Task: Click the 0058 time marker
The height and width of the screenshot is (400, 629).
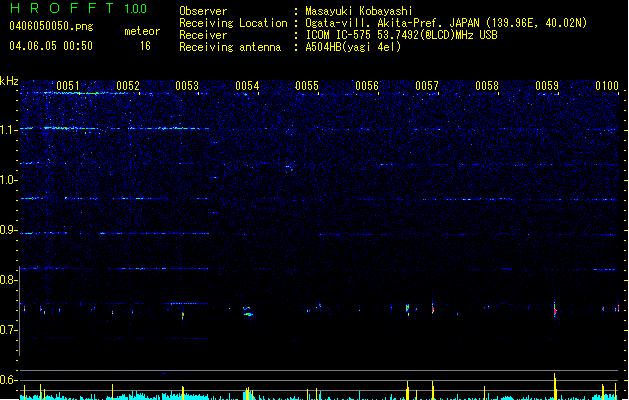Action: [487, 85]
